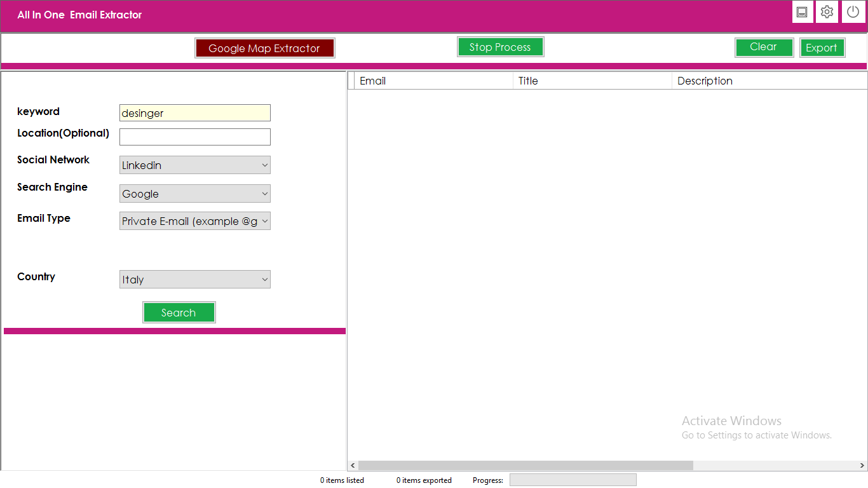This screenshot has width=868, height=488.
Task: Expand the Search Engine dropdown
Action: (x=195, y=194)
